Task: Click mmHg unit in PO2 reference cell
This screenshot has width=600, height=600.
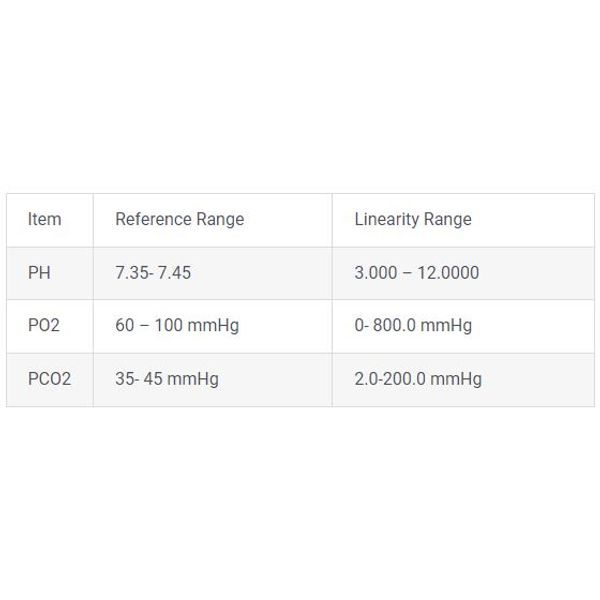Action: [x=213, y=326]
